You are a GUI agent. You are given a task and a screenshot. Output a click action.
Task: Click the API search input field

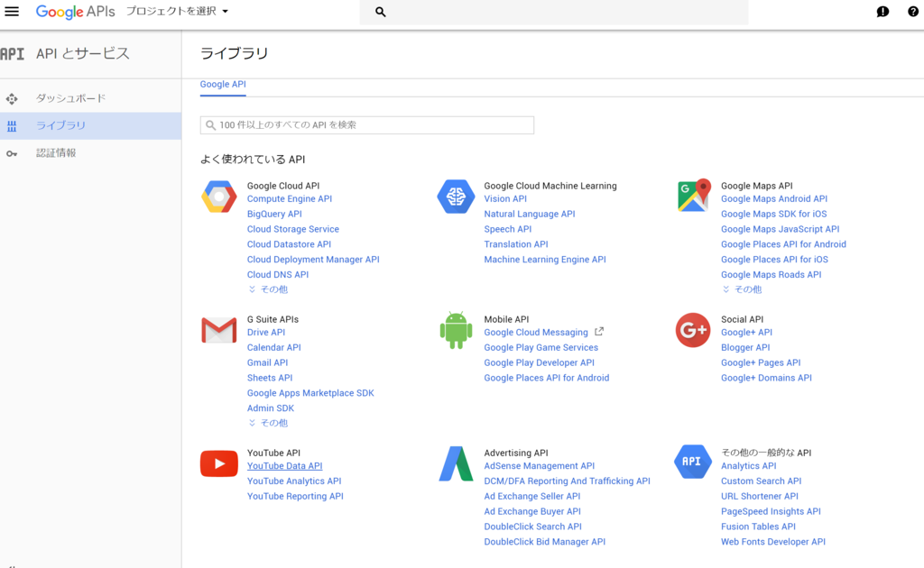coord(367,125)
